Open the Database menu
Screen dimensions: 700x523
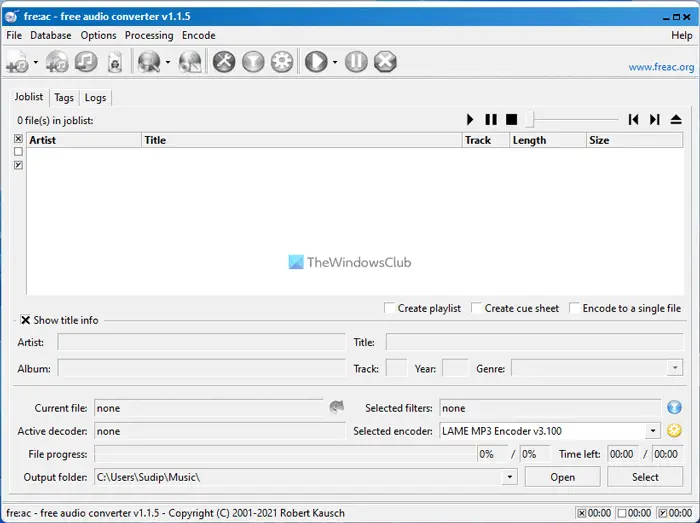(x=50, y=35)
